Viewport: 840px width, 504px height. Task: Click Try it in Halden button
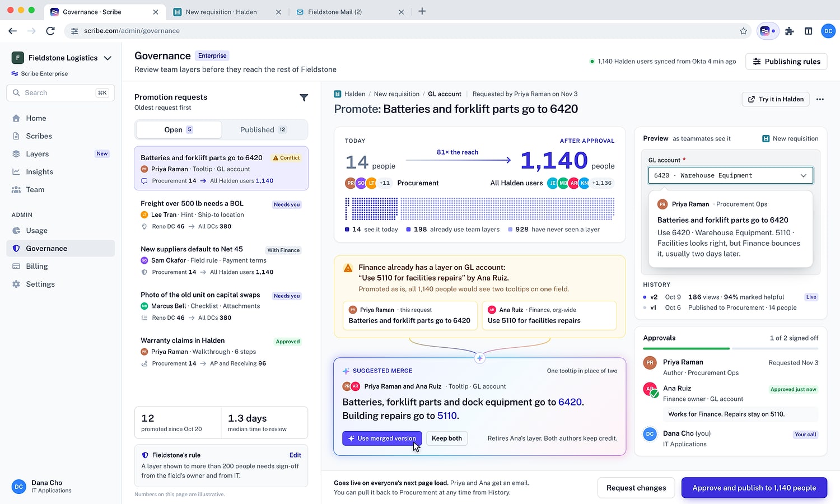(776, 99)
